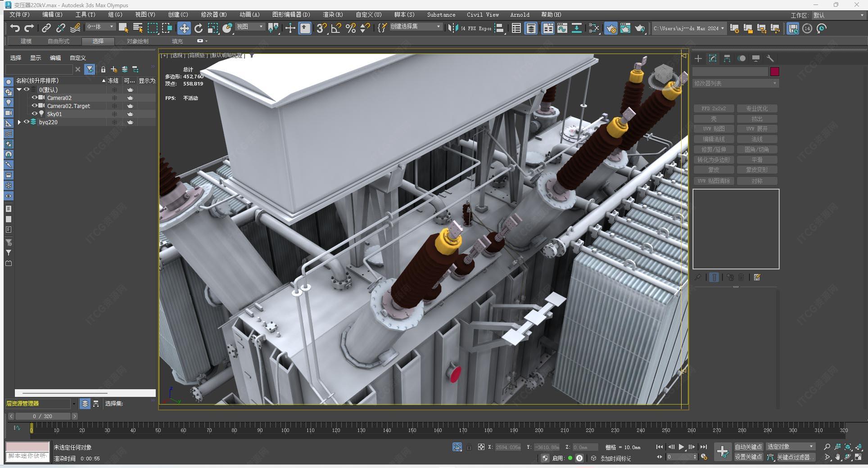
Task: Click the Undo arrow icon
Action: 15,28
